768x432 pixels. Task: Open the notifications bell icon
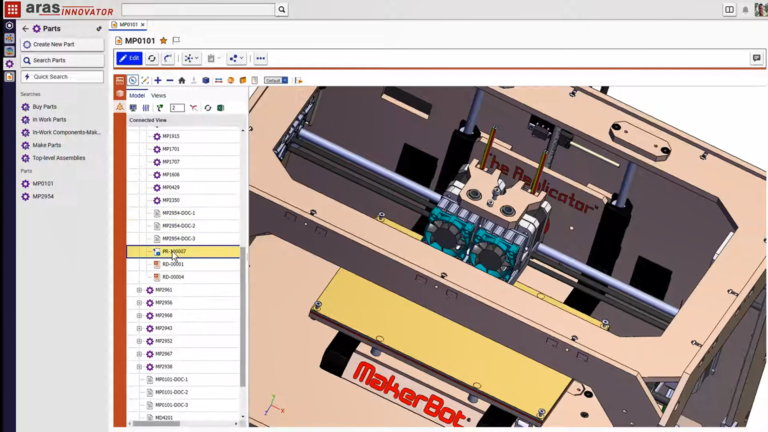click(x=745, y=10)
